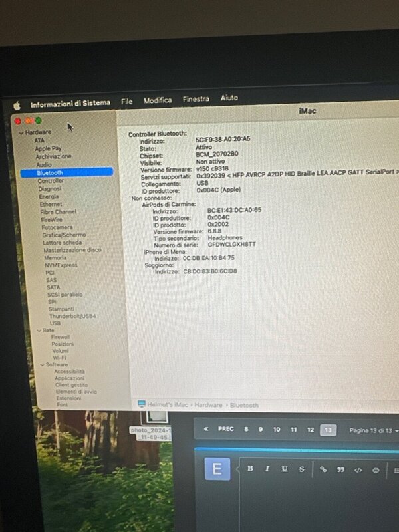The image size is (399, 532).
Task: Click the iPhone di Mena device entry
Action: (165, 252)
